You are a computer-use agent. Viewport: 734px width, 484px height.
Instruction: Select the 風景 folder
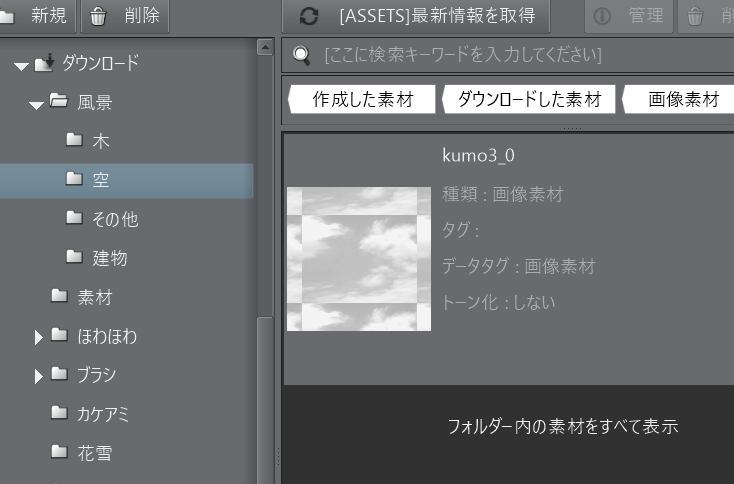coord(95,102)
